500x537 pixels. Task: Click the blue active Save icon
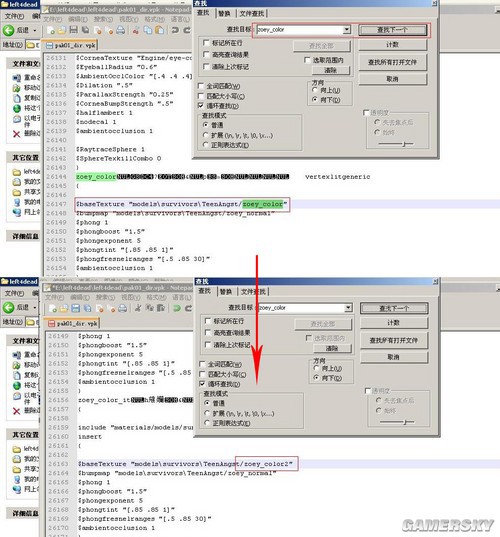[x=75, y=308]
